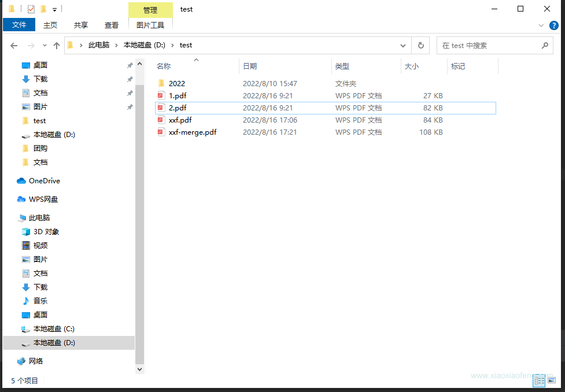This screenshot has height=392, width=565.
Task: Select the 1.pdf file icon
Action: coord(161,95)
